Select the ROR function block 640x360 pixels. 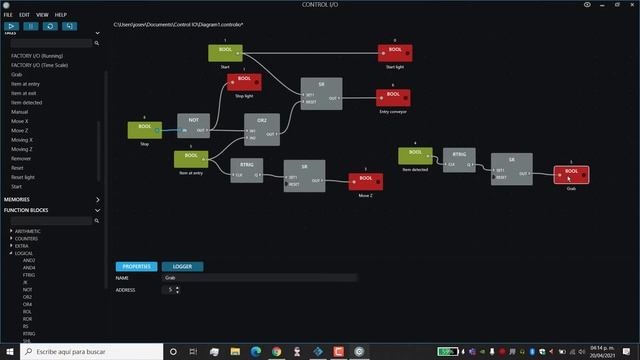pyautogui.click(x=27, y=319)
